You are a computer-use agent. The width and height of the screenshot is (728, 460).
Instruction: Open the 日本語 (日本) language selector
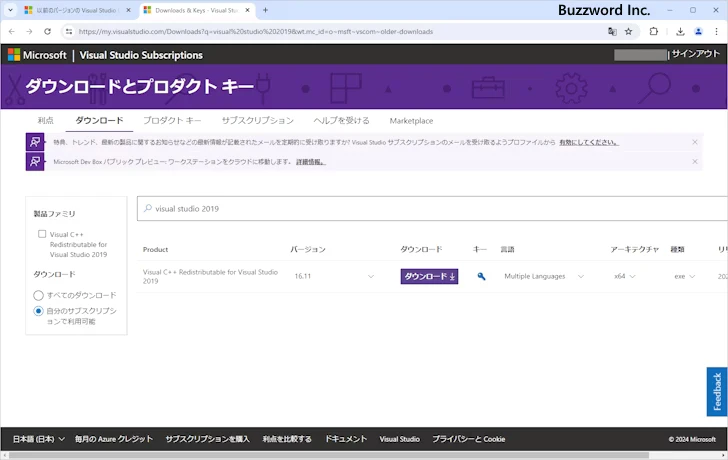pyautogui.click(x=39, y=439)
